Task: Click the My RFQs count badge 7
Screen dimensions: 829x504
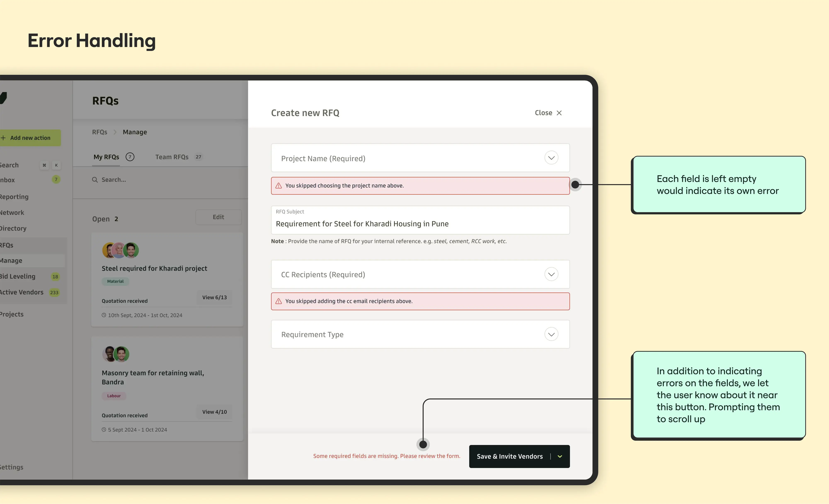Action: point(130,157)
